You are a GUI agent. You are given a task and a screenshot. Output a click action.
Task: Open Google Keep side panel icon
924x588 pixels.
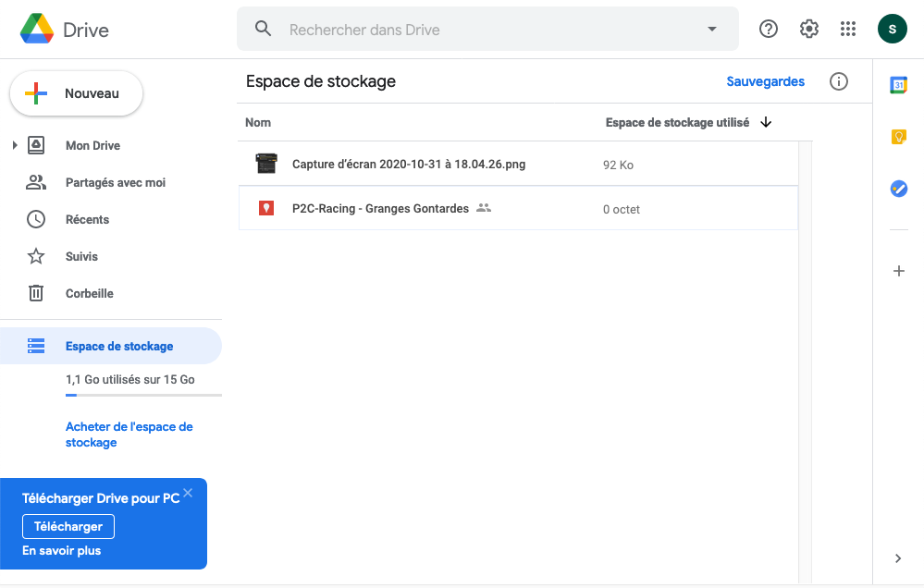(x=899, y=137)
